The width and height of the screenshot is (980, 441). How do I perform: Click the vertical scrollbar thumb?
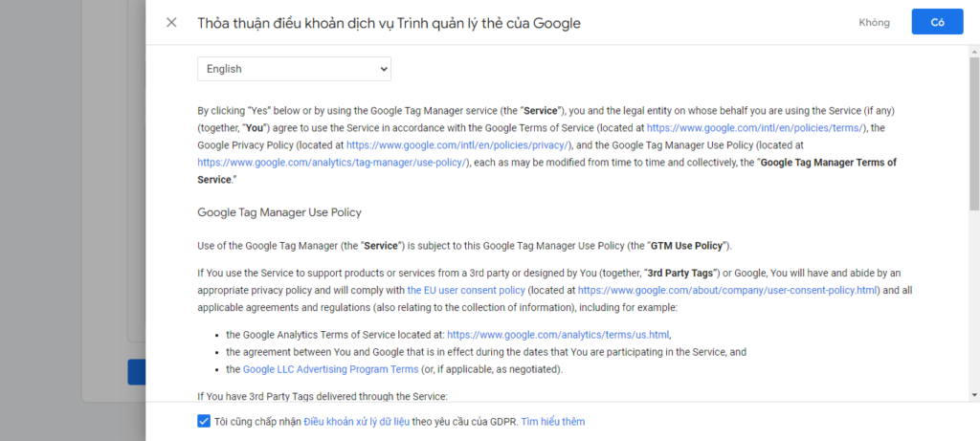click(974, 134)
